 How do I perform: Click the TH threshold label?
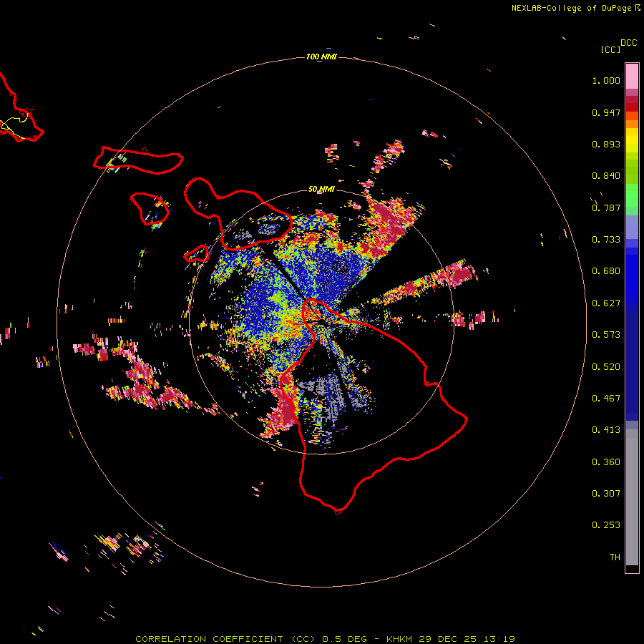tap(615, 557)
